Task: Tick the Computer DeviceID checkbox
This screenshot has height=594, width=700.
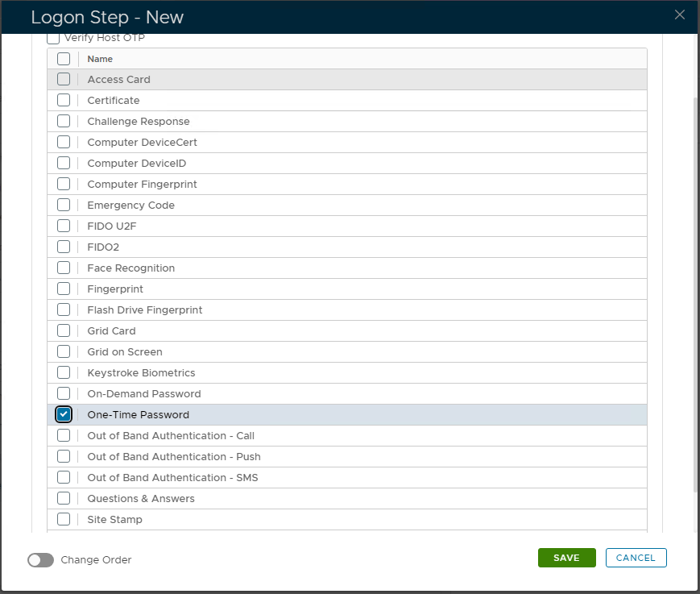Action: [64, 164]
